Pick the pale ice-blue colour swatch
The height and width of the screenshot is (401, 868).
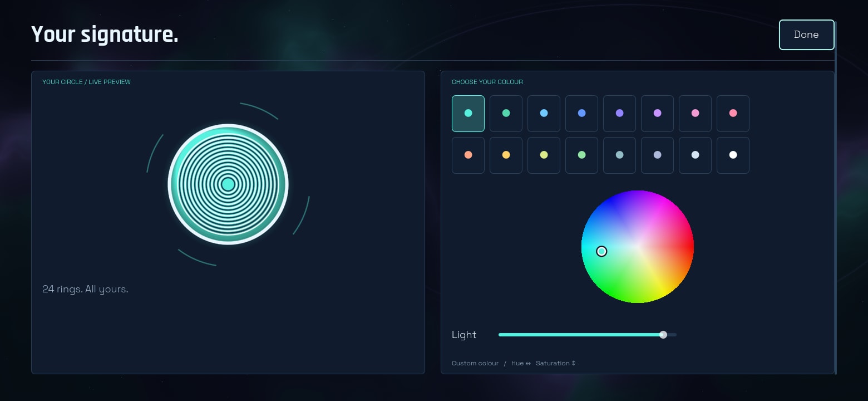point(695,155)
